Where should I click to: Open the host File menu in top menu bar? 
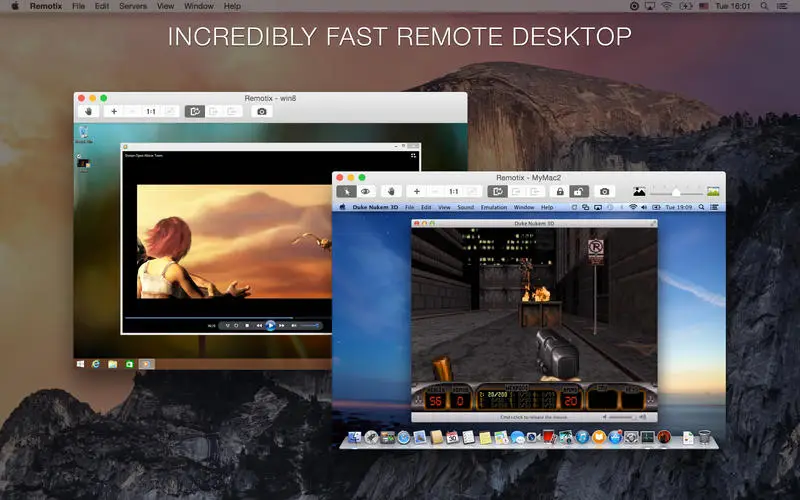(79, 6)
